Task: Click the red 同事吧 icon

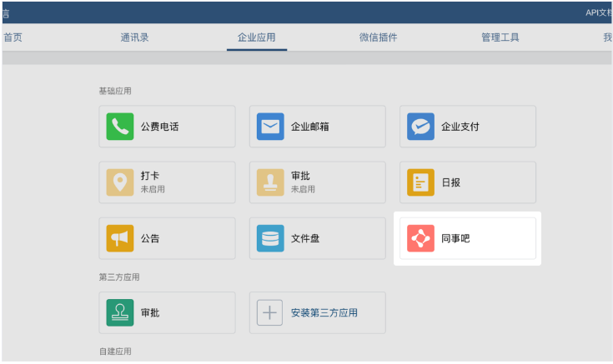Action: (x=420, y=238)
